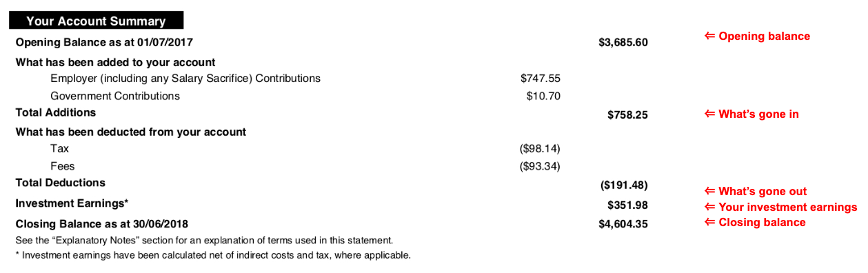Click the Total Additions amount $758.25
Screen dimensions: 868x273
coord(627,115)
